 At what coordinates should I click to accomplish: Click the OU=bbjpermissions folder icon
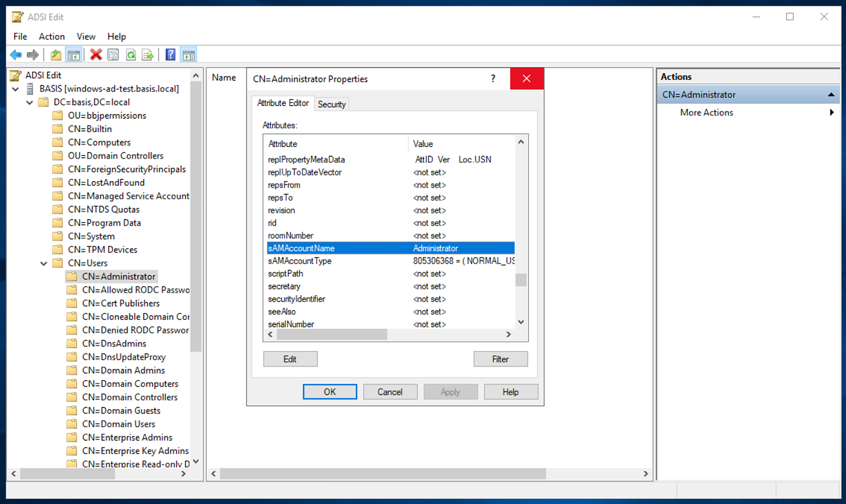click(x=58, y=116)
